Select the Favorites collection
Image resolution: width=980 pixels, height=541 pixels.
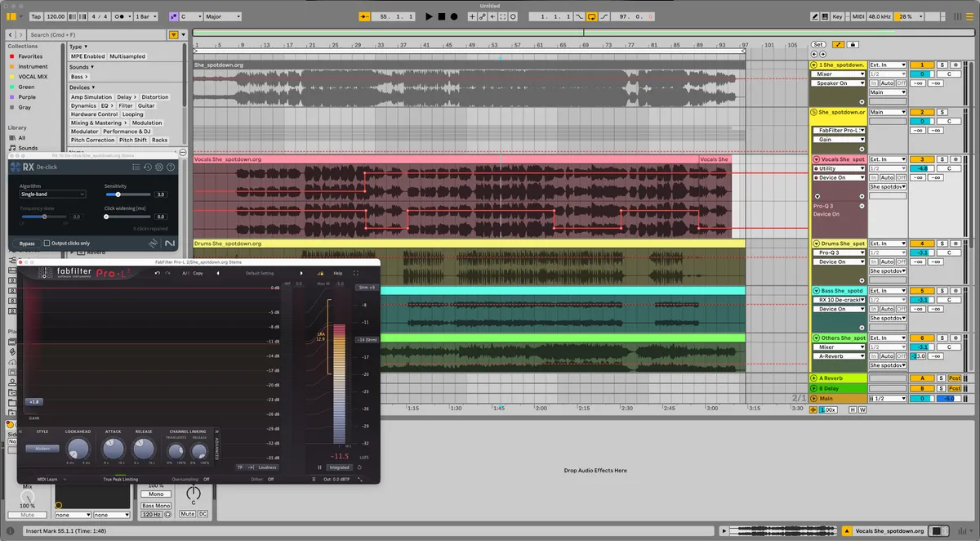(x=31, y=56)
